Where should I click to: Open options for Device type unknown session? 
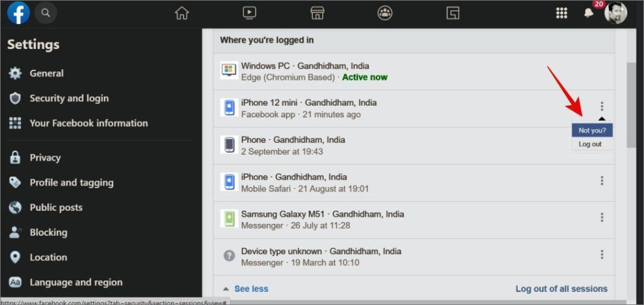[x=602, y=255]
